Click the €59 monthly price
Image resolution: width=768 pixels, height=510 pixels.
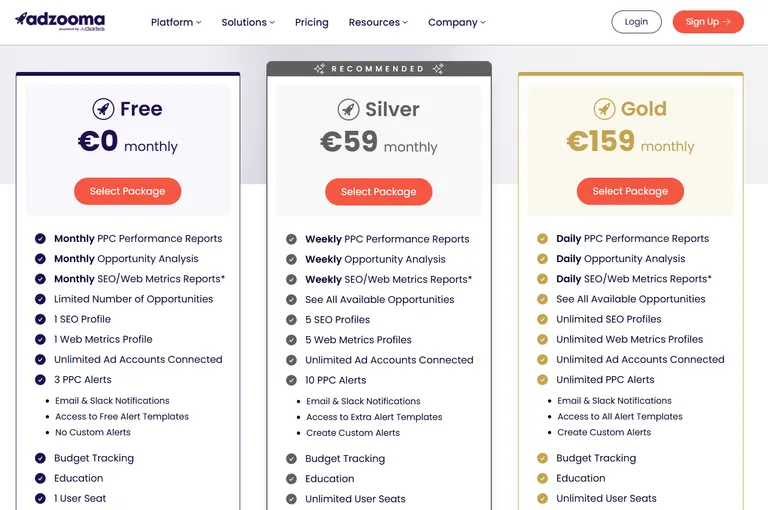click(x=379, y=142)
